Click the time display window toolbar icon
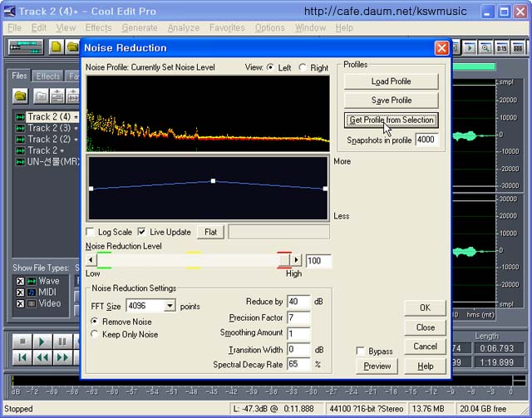 [502, 48]
